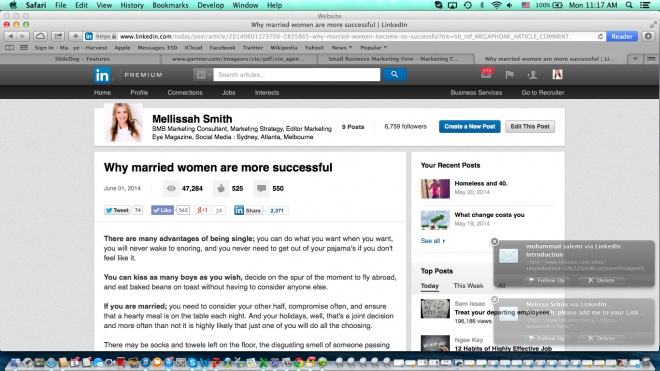Open the add connections person icon
The image size is (660, 371).
click(532, 75)
